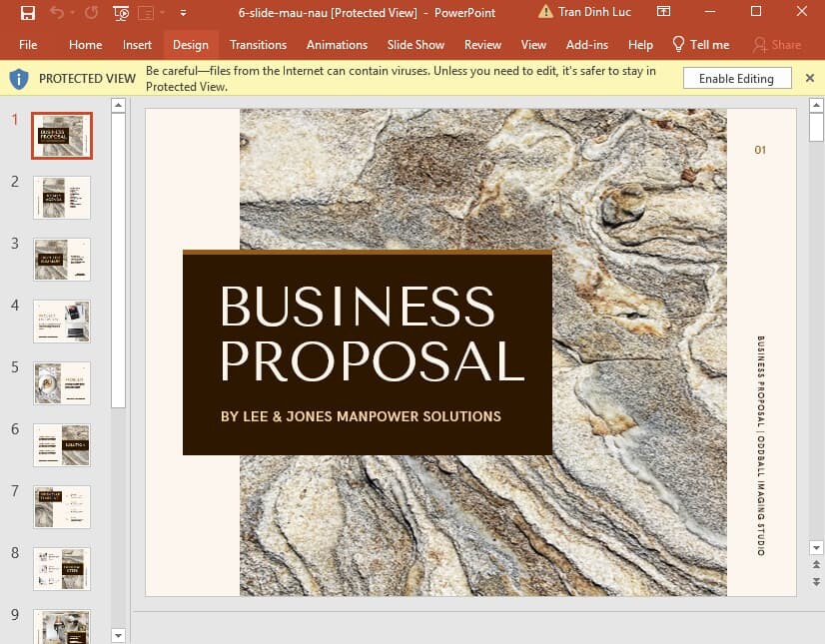Click thumbnail pane scroll down arrow
The height and width of the screenshot is (644, 825).
119,636
